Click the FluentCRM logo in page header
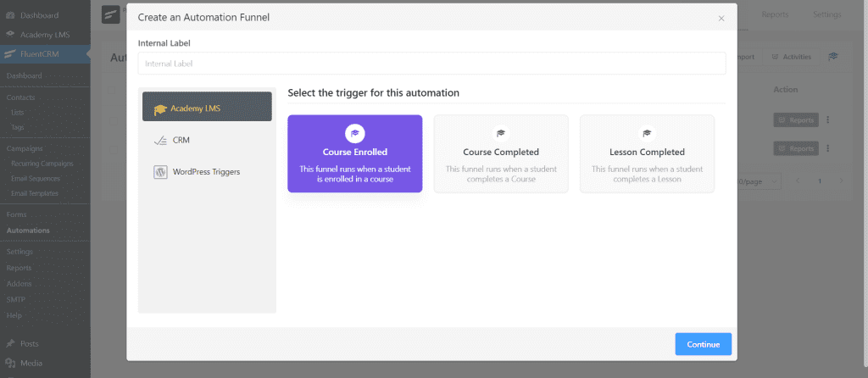The width and height of the screenshot is (868, 378). (x=111, y=14)
